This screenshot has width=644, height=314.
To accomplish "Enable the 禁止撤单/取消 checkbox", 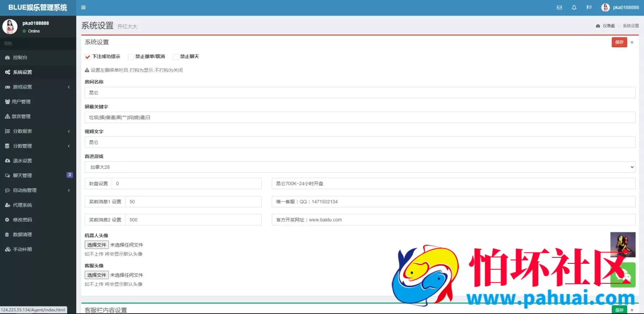I will tap(131, 57).
